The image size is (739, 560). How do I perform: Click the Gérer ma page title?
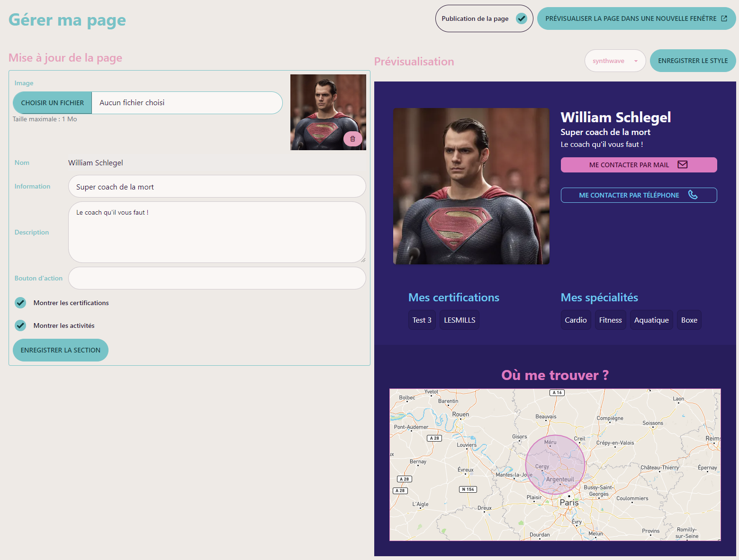(x=67, y=20)
